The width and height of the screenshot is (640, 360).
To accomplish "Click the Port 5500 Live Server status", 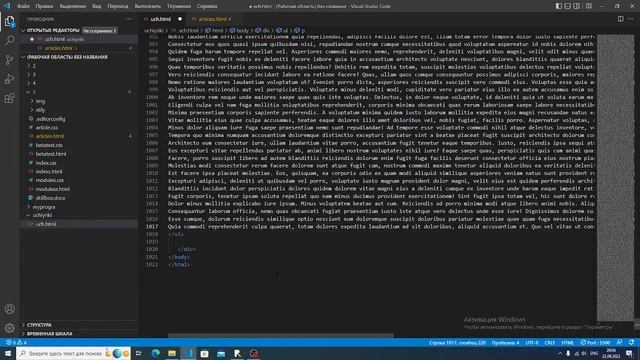I will click(595, 342).
